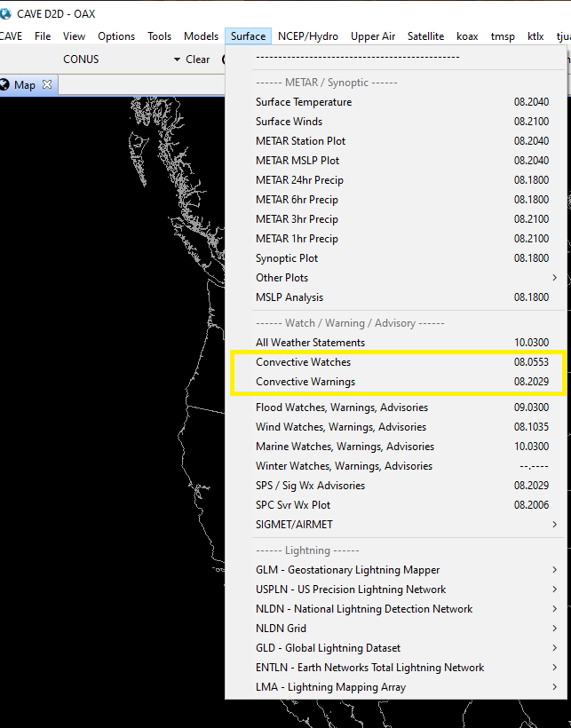The image size is (571, 728).
Task: Open the CONUS scale dropdown arrow
Action: (176, 59)
